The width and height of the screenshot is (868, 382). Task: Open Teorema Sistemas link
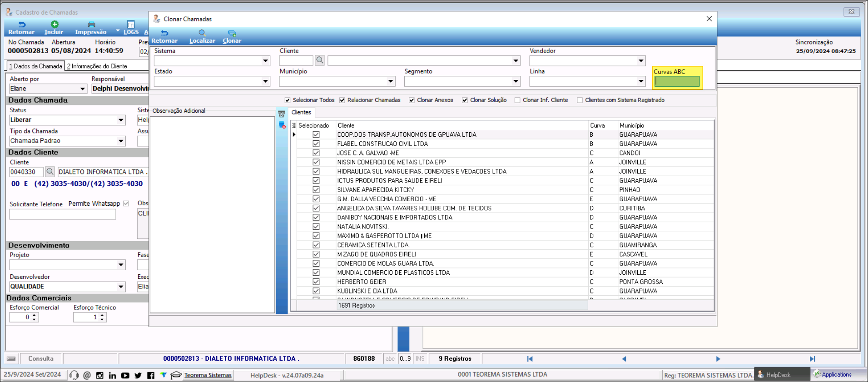coord(208,375)
